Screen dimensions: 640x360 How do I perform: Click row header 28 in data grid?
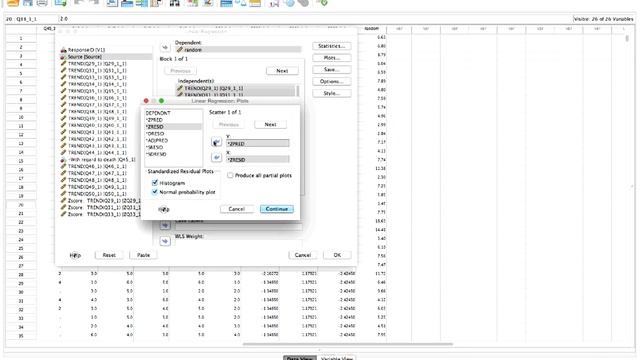(21, 275)
